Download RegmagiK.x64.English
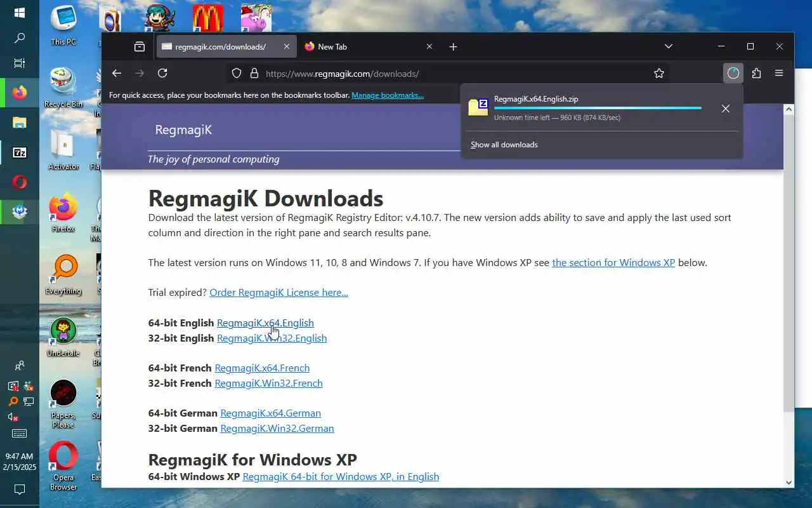This screenshot has width=812, height=508. coord(265,323)
